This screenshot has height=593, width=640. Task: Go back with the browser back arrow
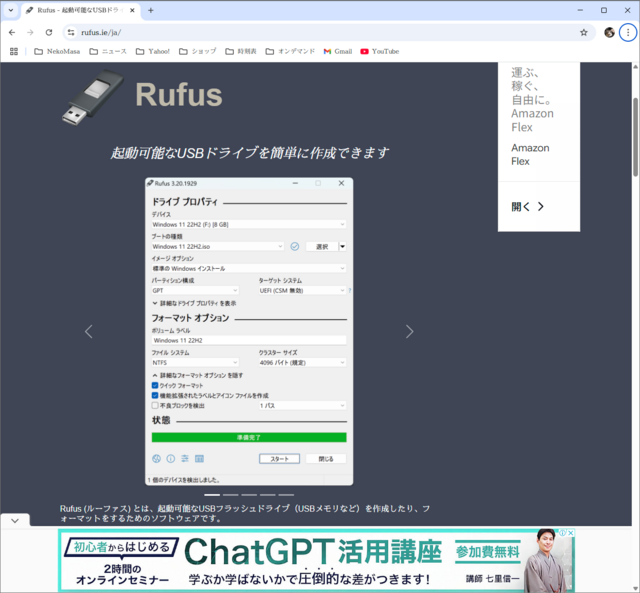pyautogui.click(x=12, y=32)
